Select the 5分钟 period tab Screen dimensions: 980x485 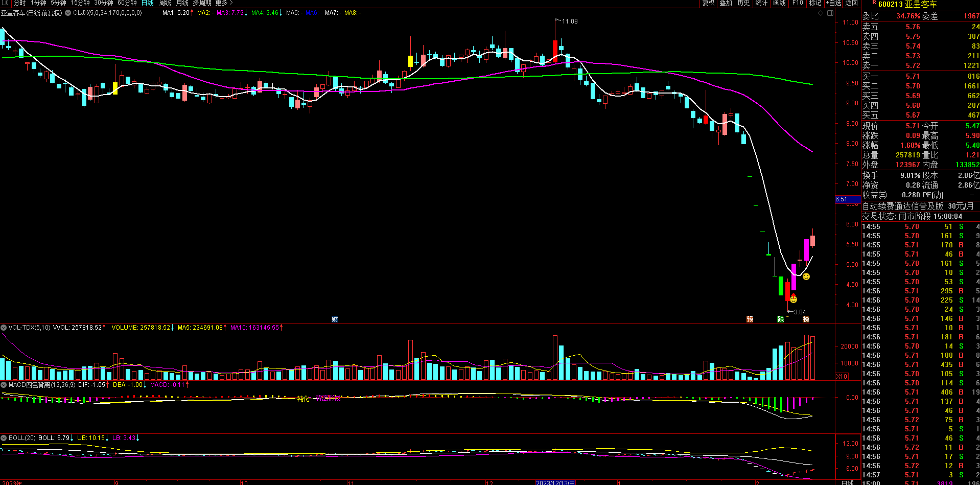click(x=59, y=3)
